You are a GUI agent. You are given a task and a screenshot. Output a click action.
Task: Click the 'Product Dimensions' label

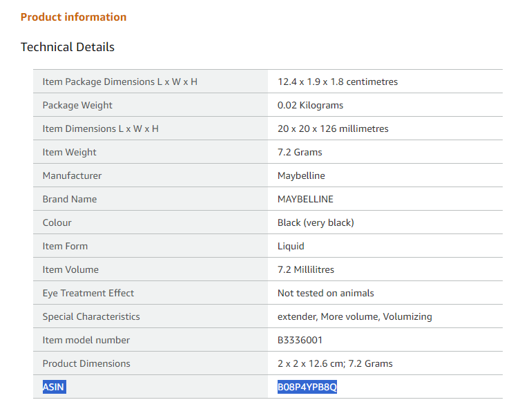[86, 363]
